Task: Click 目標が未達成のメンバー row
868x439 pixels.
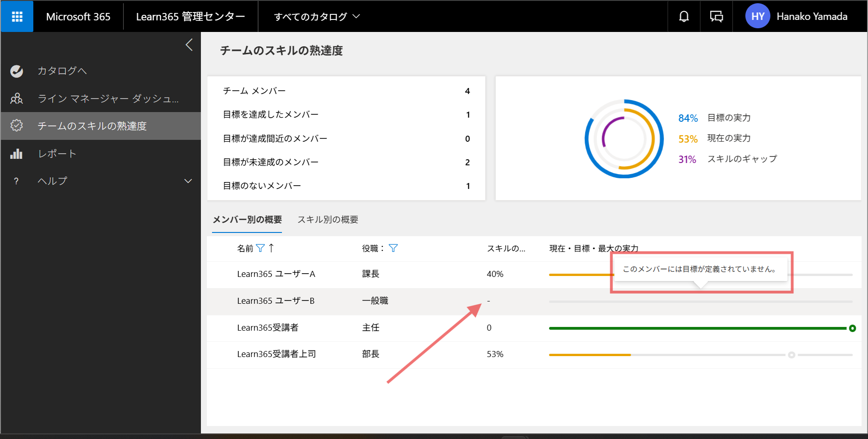Action: (346, 162)
